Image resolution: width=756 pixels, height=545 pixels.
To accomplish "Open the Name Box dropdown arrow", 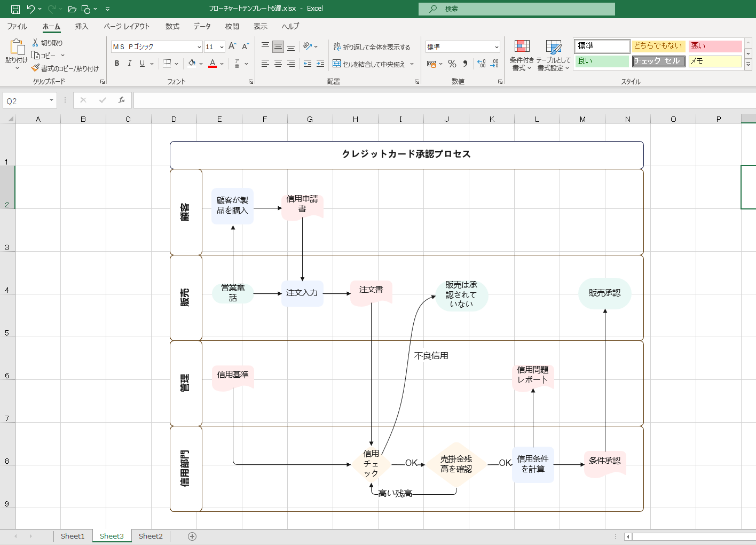I will click(x=51, y=100).
